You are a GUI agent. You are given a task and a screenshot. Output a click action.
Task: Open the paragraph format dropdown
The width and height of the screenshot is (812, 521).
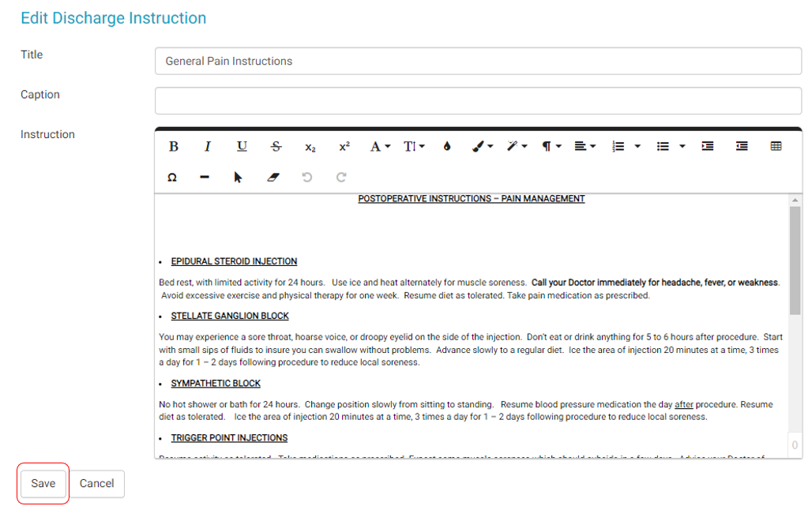(x=551, y=146)
